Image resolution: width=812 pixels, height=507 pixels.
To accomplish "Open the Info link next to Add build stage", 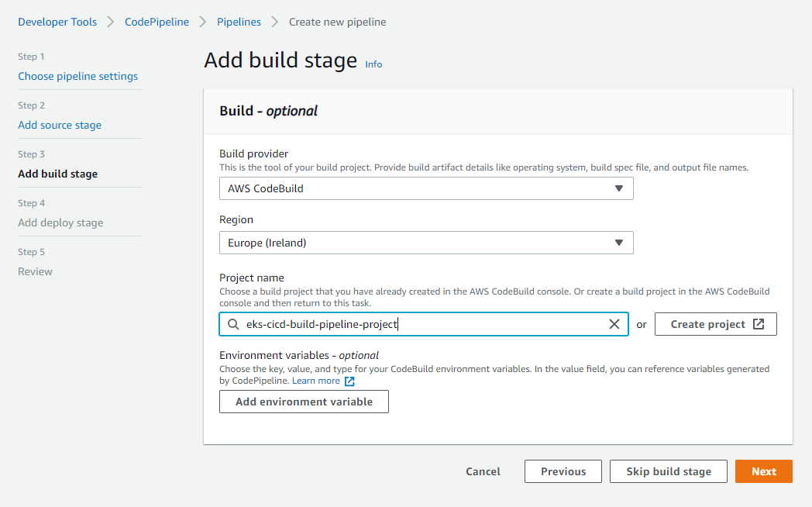I will [373, 64].
